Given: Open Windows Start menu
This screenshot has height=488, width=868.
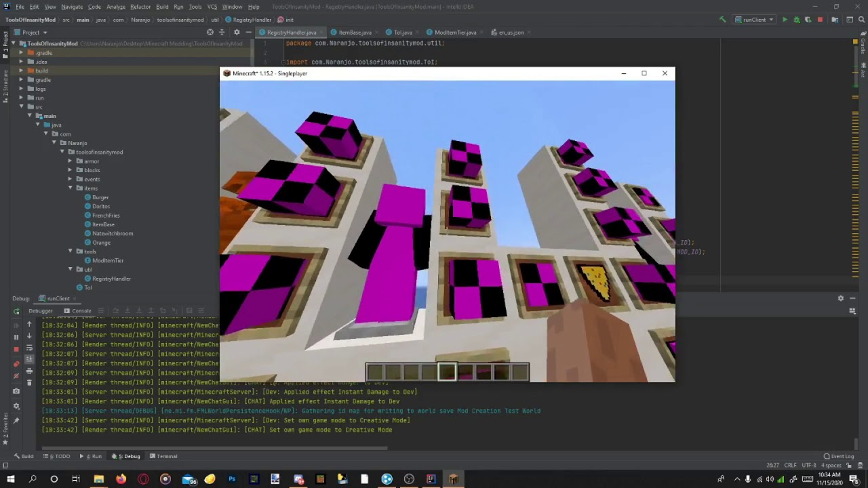Looking at the screenshot, I should coord(10,479).
